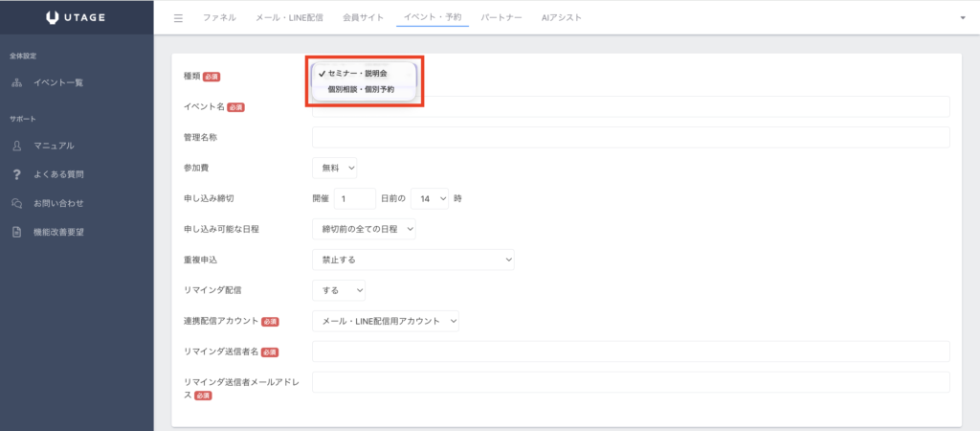Expand the 申し込み可能な日程 dropdown
This screenshot has width=980, height=431.
click(x=364, y=229)
